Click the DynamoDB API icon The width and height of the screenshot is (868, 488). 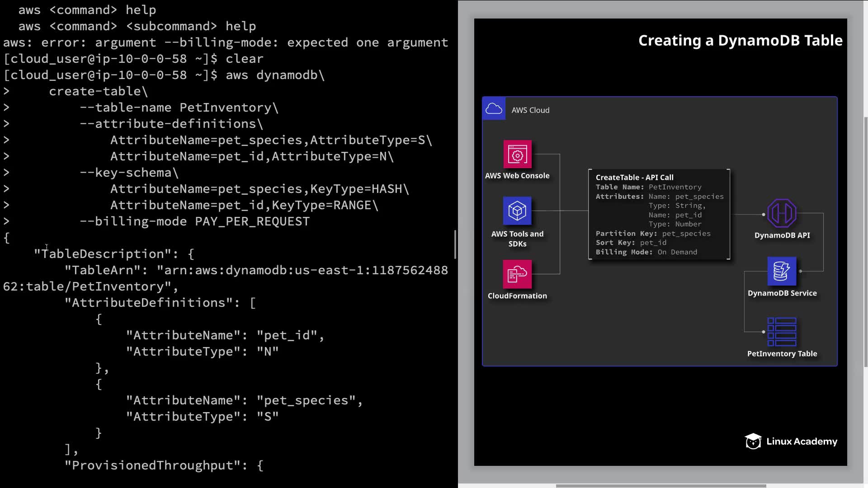tap(782, 213)
